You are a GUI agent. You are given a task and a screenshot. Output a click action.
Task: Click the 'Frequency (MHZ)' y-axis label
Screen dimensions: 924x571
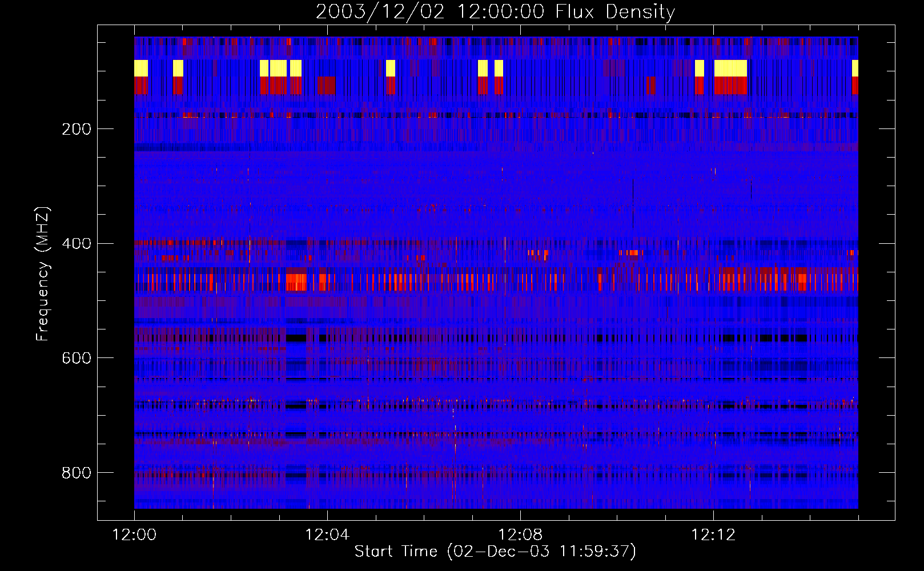(x=43, y=274)
